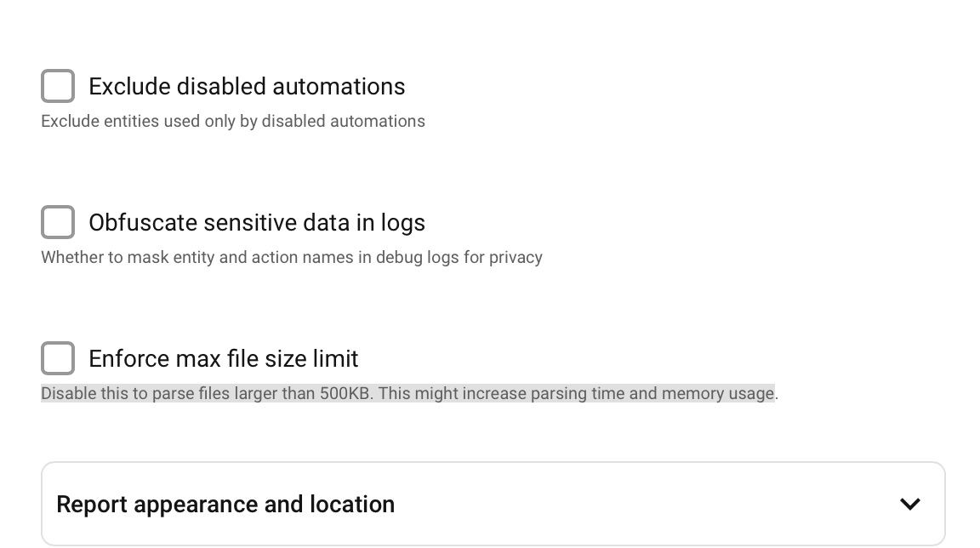Check the Enforce max file size limit box
The image size is (980, 548).
(58, 358)
